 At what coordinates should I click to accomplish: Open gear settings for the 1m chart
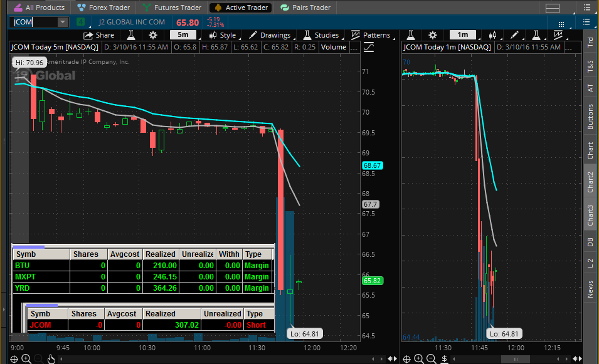point(432,35)
